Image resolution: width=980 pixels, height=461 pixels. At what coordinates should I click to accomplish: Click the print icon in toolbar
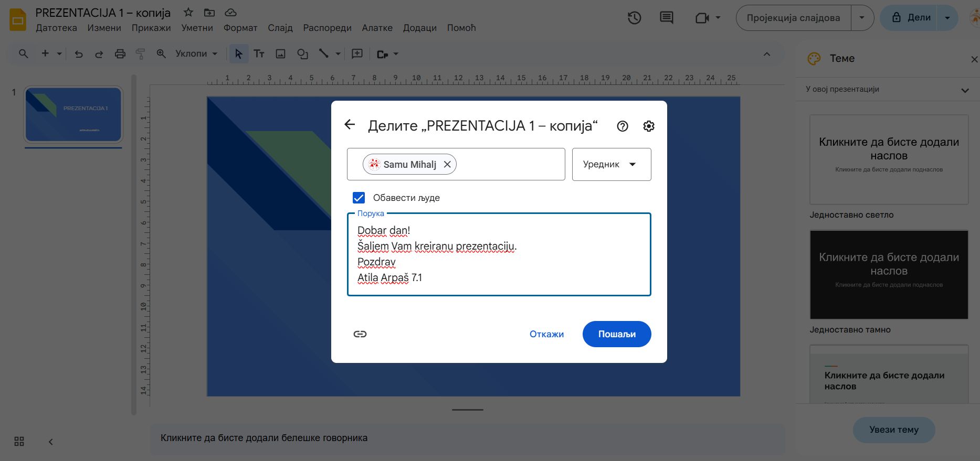tap(120, 54)
